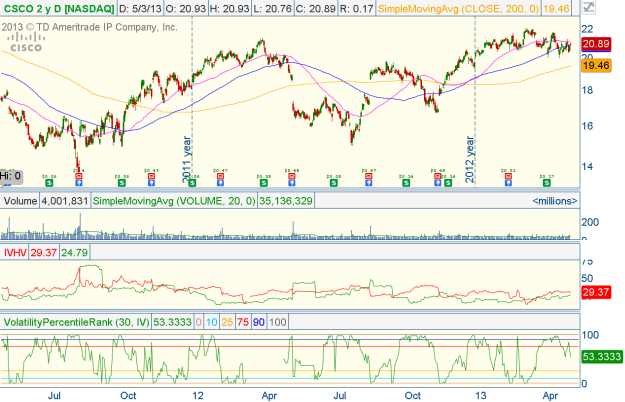Viewport: 625px width, 402px height.
Task: Click the Volume 4,001,831 label
Action: [x=45, y=201]
